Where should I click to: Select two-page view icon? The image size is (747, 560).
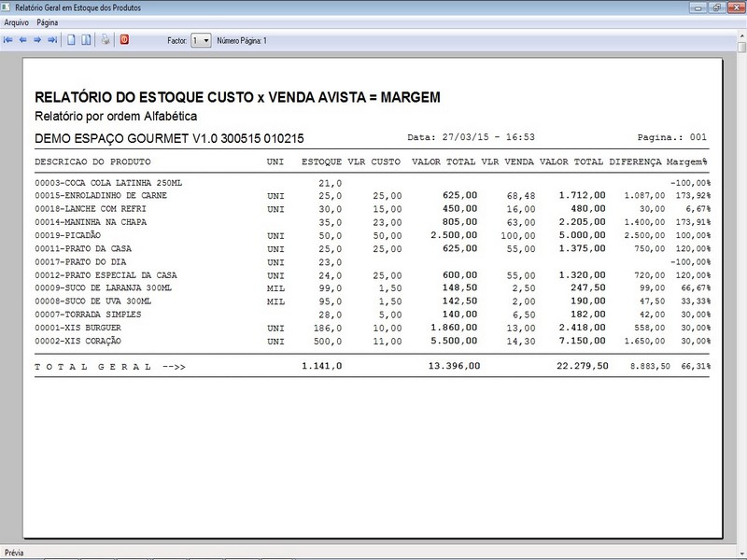tap(86, 40)
